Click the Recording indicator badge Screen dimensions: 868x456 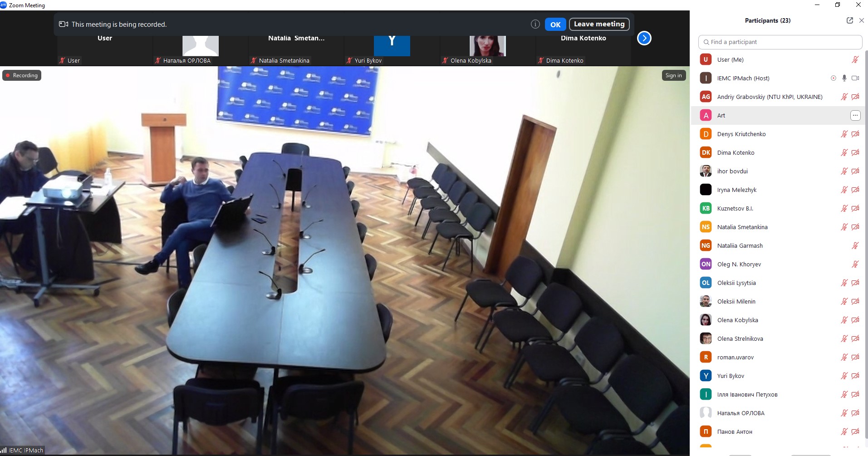tap(22, 75)
